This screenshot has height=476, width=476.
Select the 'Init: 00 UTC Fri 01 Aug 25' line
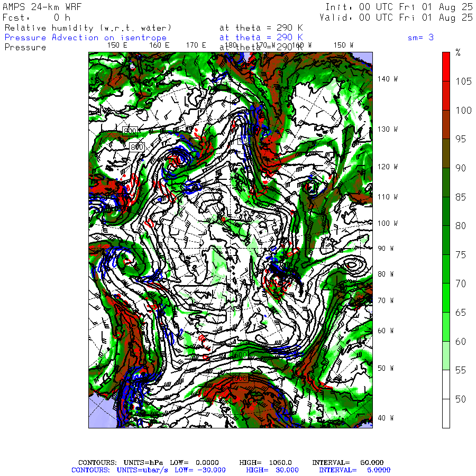399,7
